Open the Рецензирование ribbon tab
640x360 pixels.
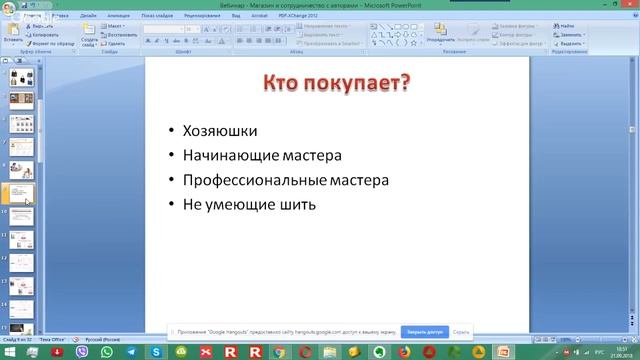pos(202,16)
